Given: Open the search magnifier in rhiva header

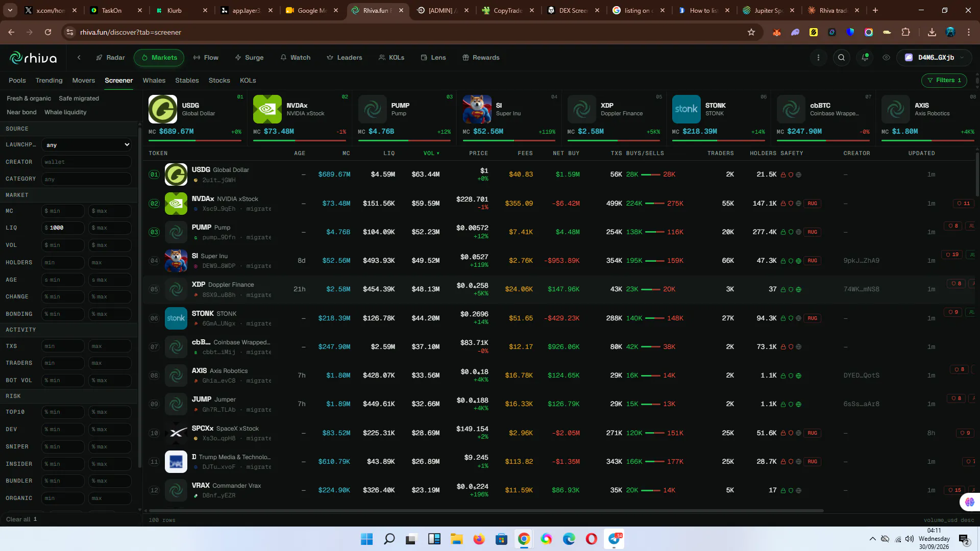Looking at the screenshot, I should pyautogui.click(x=841, y=58).
